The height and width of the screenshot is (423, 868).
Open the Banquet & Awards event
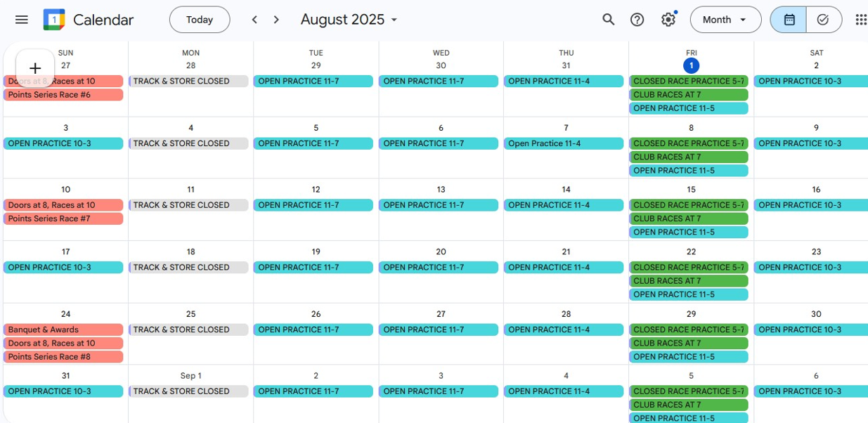(x=63, y=330)
